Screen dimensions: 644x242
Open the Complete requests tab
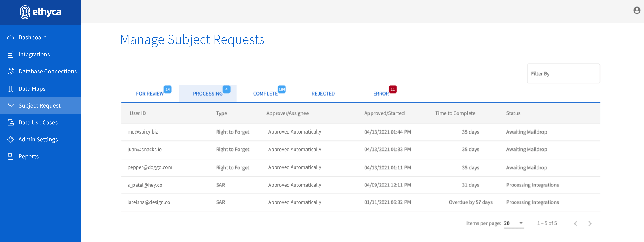click(x=265, y=94)
